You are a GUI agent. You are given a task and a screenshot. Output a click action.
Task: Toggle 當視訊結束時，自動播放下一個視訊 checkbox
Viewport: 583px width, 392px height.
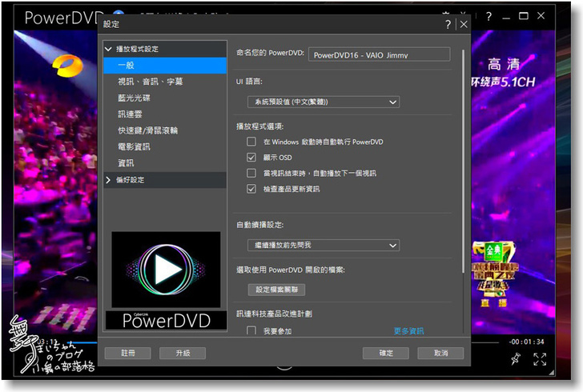(251, 173)
